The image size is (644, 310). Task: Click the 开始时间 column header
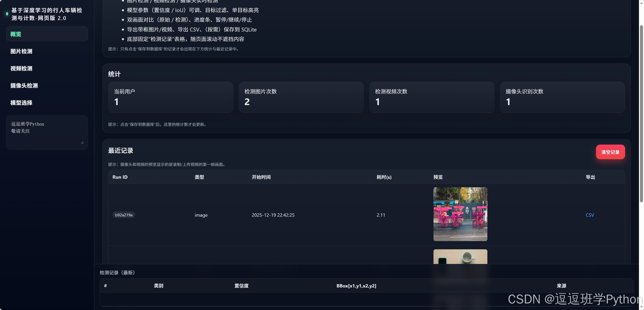click(x=261, y=177)
